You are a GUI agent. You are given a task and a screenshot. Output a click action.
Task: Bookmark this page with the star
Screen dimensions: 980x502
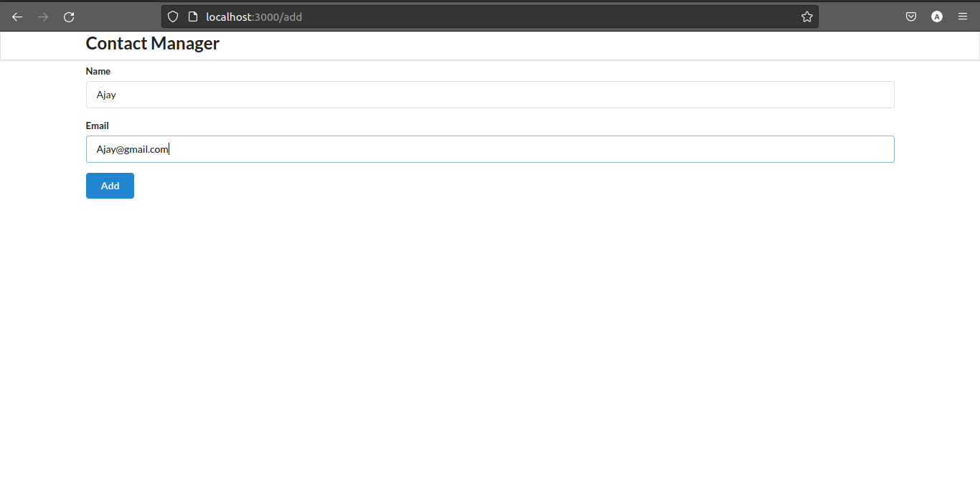point(807,16)
